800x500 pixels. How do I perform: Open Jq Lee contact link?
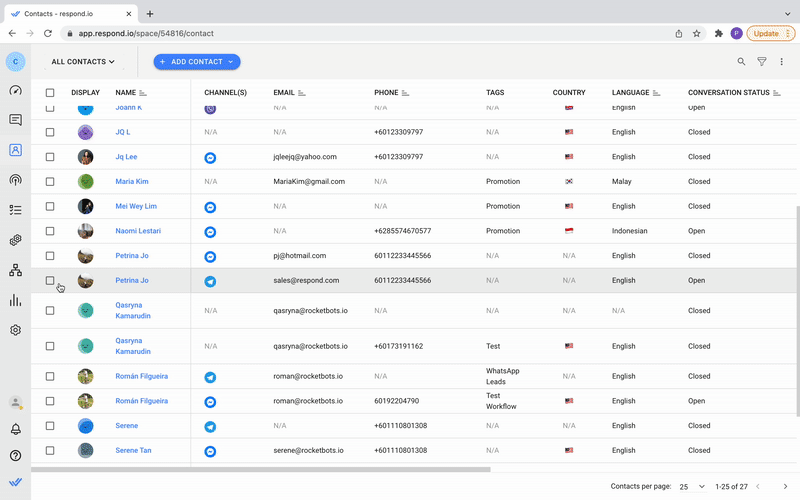point(126,157)
